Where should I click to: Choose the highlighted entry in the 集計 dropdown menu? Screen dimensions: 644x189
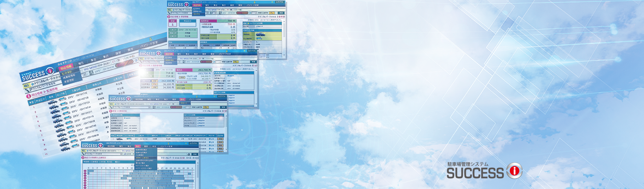146,158
